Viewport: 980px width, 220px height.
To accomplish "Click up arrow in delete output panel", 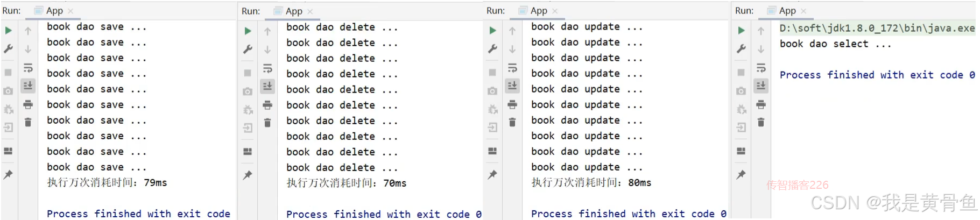I will tap(267, 32).
